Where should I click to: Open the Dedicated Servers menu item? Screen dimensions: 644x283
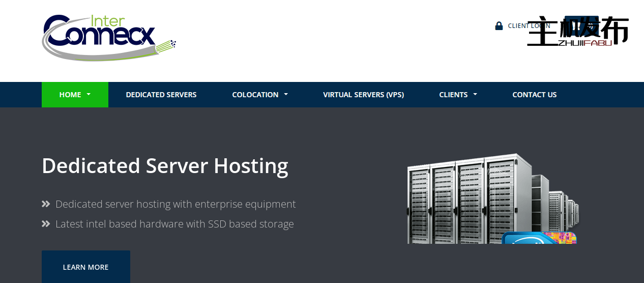pos(161,95)
